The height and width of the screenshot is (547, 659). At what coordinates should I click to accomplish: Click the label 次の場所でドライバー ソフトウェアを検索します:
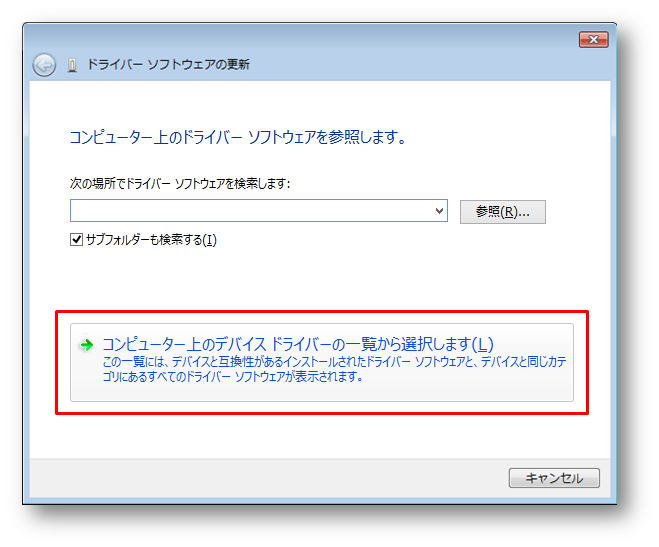click(x=180, y=184)
